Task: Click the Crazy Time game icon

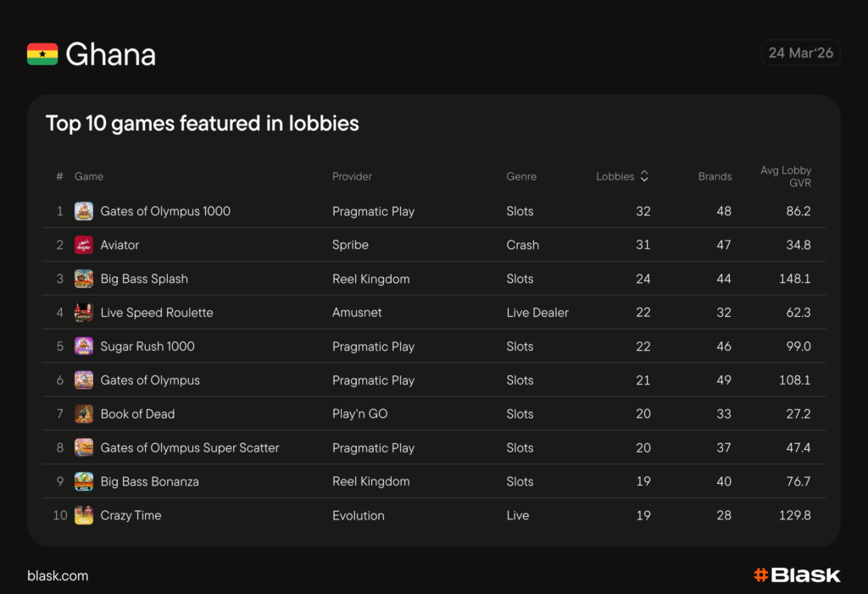Action: click(84, 515)
